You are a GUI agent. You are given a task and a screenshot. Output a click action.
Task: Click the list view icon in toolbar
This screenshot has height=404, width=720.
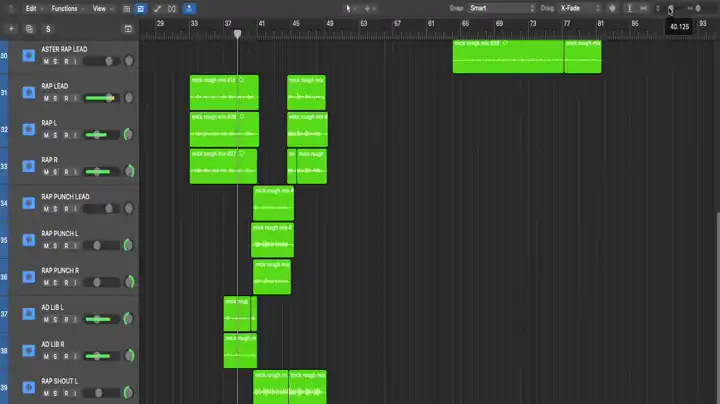[127, 9]
